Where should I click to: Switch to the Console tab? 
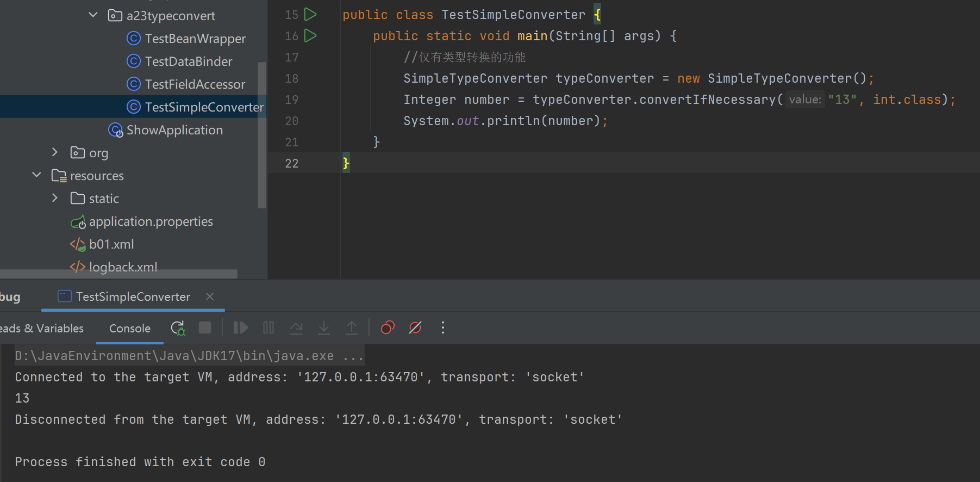click(x=130, y=328)
